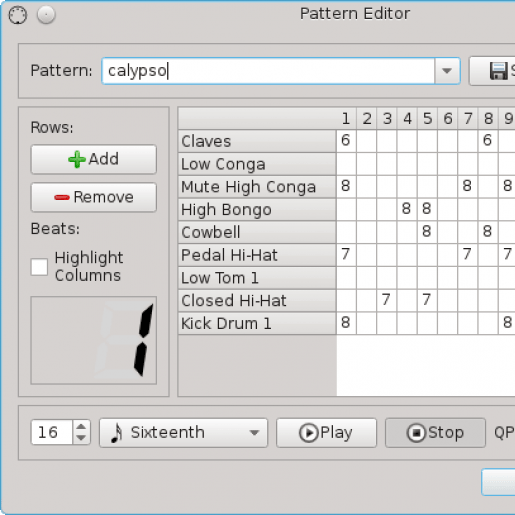Select the Low Conga empty cell at column 1
The width and height of the screenshot is (515, 515).
click(346, 164)
